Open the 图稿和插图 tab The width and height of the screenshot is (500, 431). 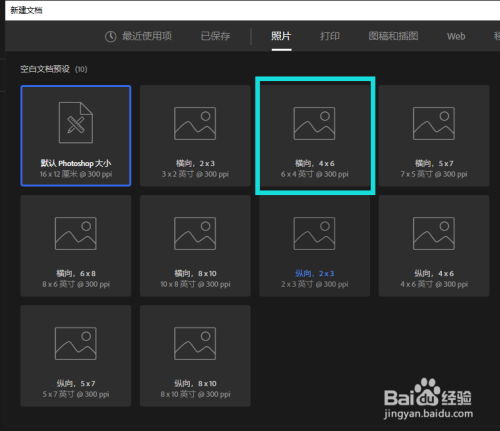click(393, 36)
